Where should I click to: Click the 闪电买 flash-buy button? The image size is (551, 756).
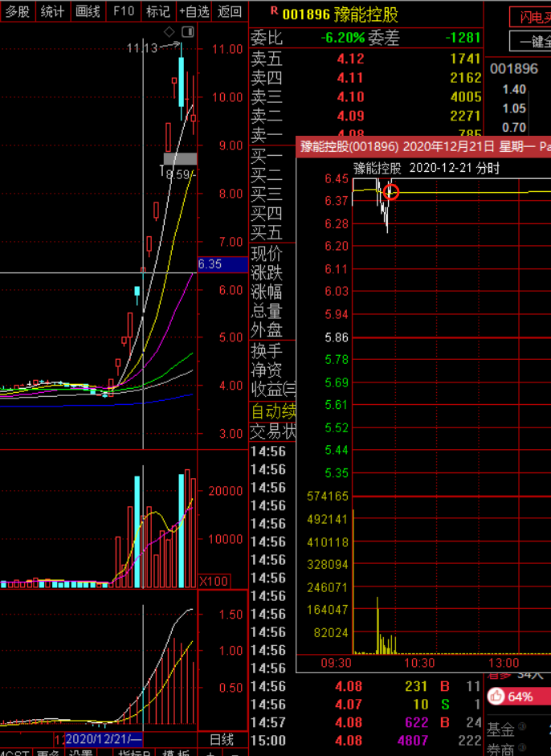[x=531, y=18]
